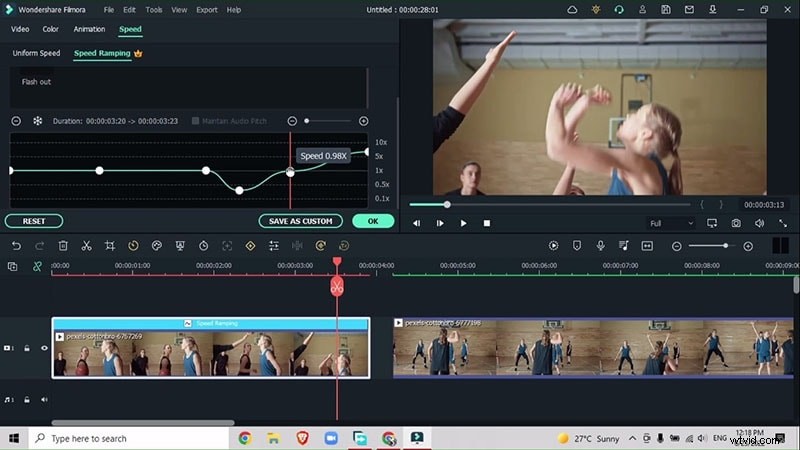The width and height of the screenshot is (800, 450).
Task: Click the speed point at graph's lowest dip
Action: (239, 190)
